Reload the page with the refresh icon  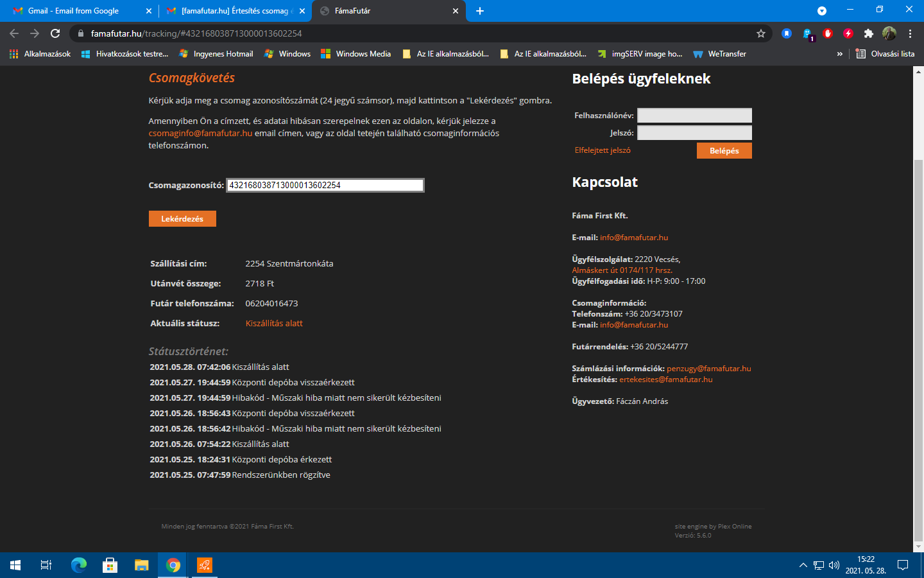click(55, 33)
